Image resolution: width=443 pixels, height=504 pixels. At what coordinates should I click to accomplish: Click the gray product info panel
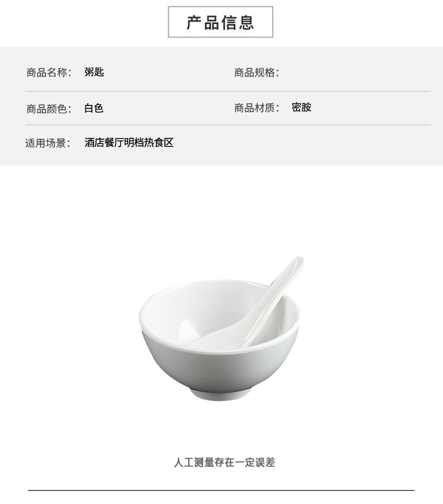tap(221, 106)
